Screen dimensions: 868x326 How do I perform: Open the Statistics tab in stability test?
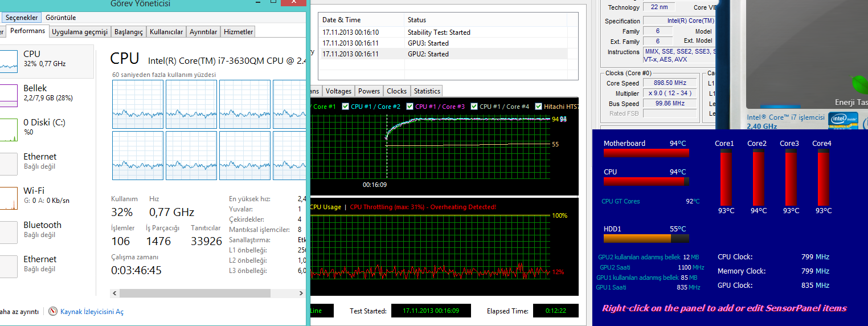427,91
